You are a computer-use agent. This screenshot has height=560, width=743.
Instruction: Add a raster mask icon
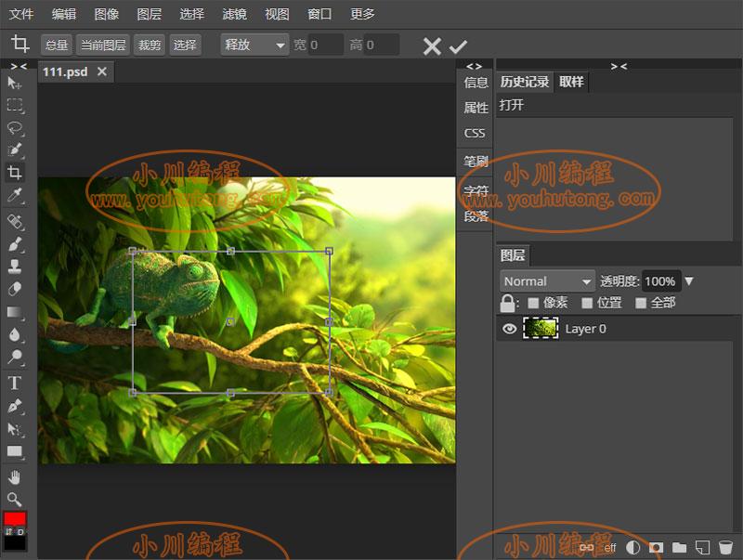[x=656, y=548]
